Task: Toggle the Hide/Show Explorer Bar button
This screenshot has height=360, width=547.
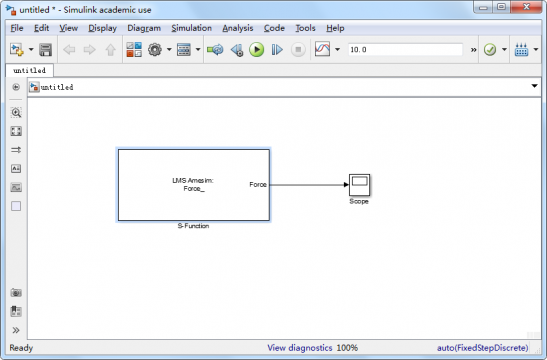Action: coord(16,87)
